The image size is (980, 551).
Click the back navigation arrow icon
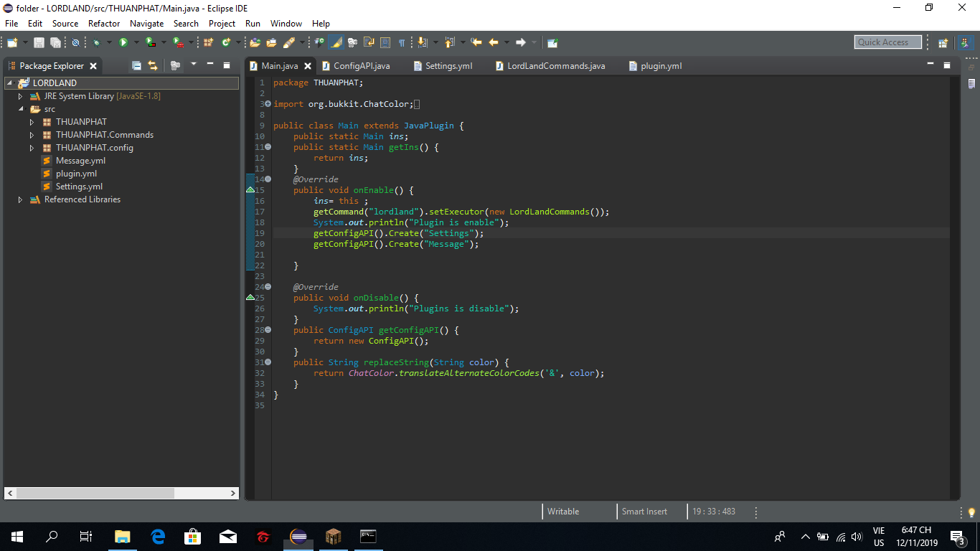pyautogui.click(x=494, y=42)
